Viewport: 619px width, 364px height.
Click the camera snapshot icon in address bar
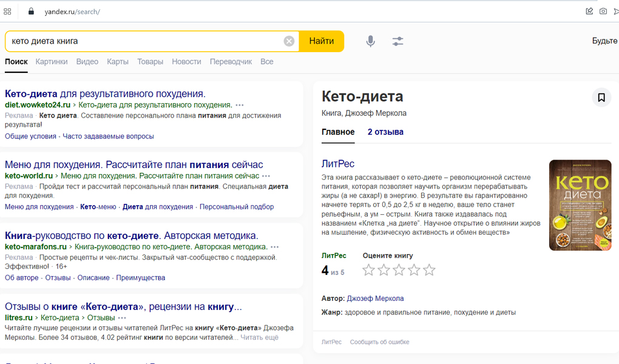[603, 12]
